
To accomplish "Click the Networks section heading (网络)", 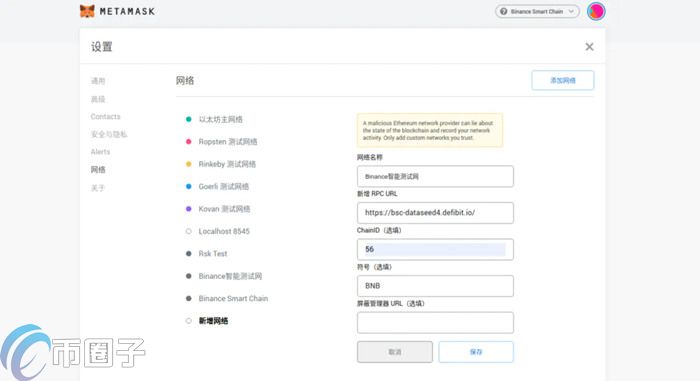I will click(x=185, y=80).
